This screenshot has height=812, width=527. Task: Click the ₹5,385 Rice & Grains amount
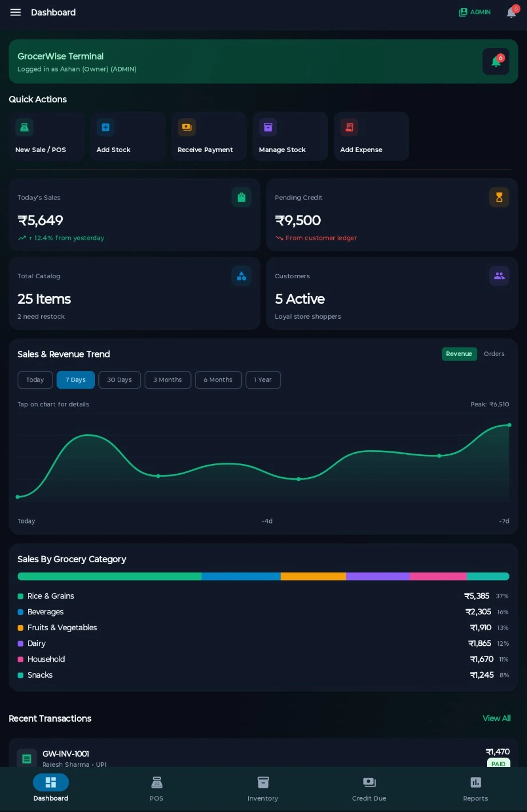click(477, 596)
